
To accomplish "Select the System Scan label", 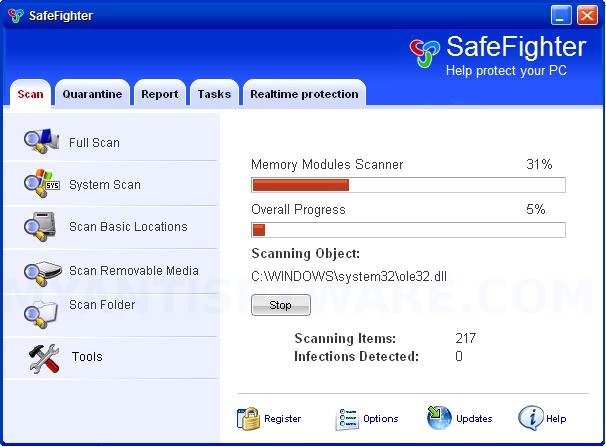I will pyautogui.click(x=105, y=185).
